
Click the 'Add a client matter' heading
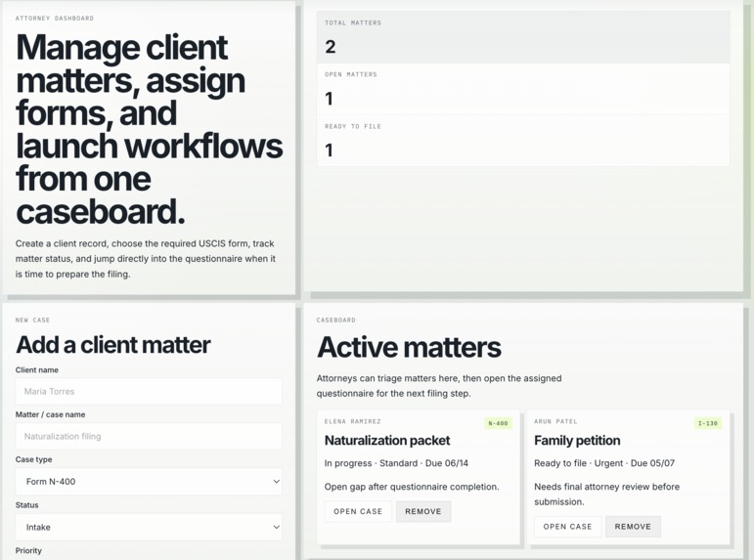[x=113, y=345]
